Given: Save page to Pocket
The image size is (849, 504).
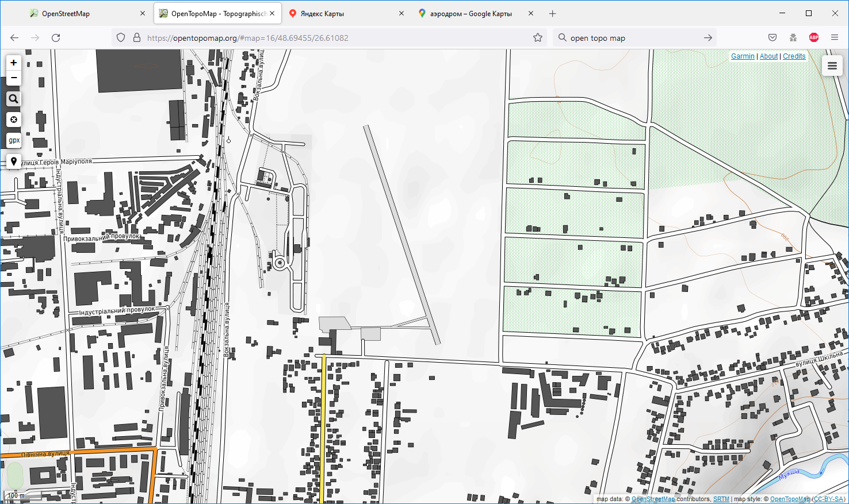Looking at the screenshot, I should tap(772, 38).
